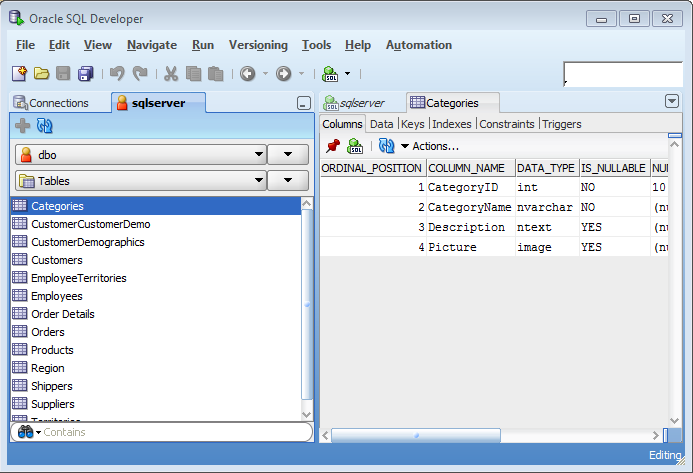Click the green plus New Connection icon
This screenshot has height=473, width=693.
click(x=23, y=126)
